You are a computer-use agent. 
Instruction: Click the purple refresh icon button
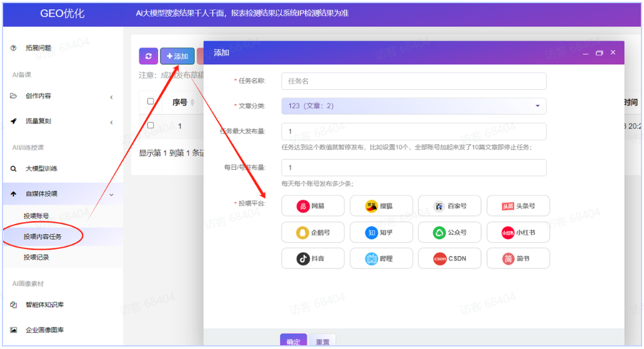[148, 56]
